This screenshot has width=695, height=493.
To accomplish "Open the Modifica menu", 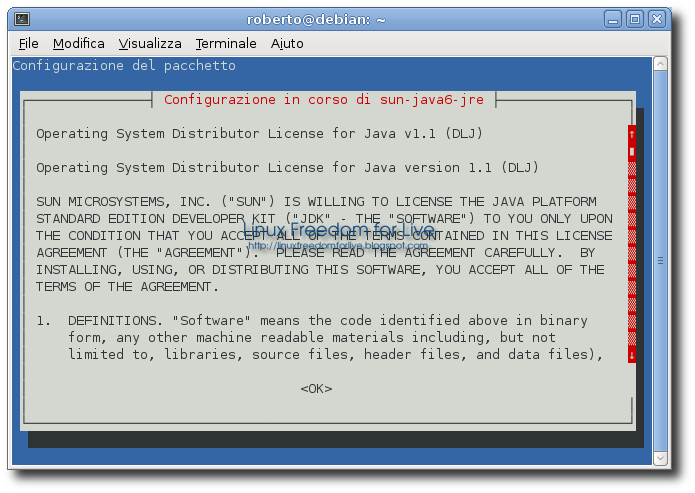I will point(78,43).
